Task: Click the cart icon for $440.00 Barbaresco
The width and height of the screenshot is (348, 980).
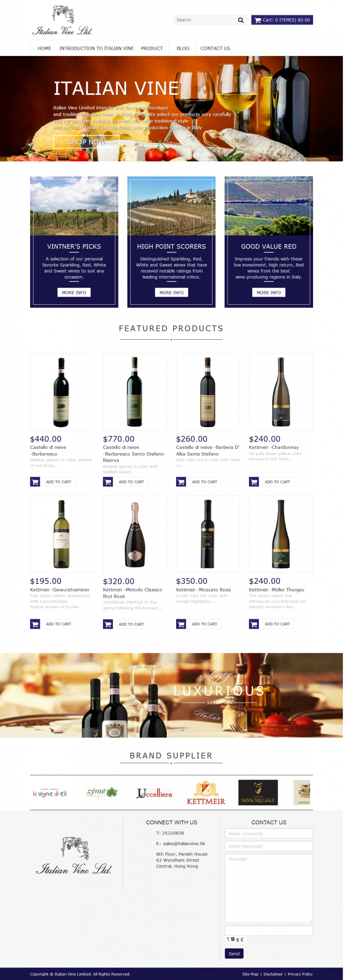Action: click(x=35, y=482)
